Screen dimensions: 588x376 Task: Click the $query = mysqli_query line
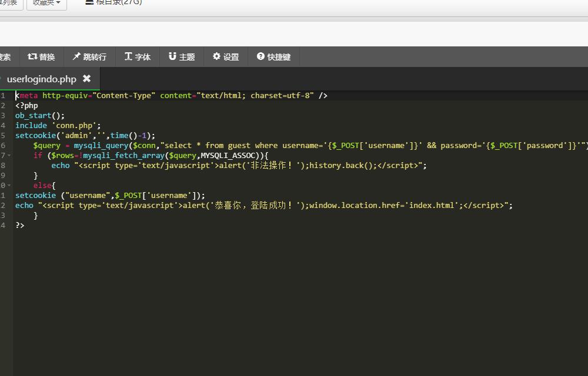click(x=310, y=145)
